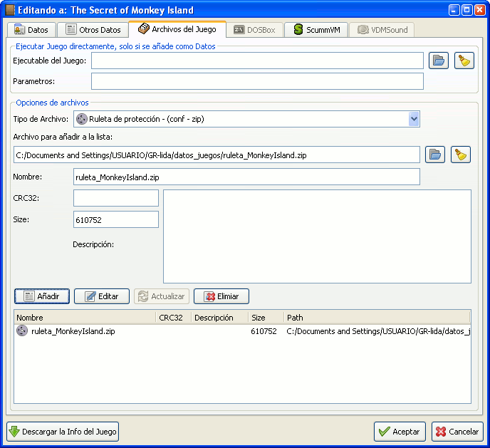The height and width of the screenshot is (448, 490).
Task: Sort list by the Size column header
Action: [x=265, y=318]
